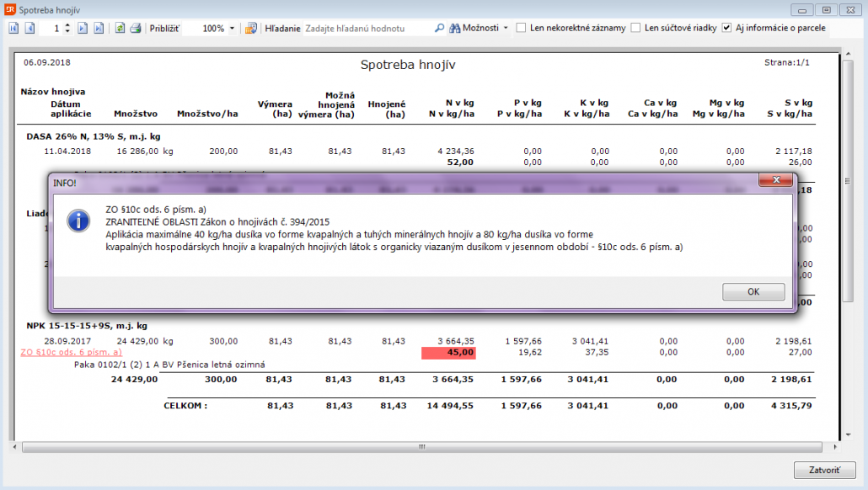Maximize the Spotreba hnojív window

(x=826, y=10)
